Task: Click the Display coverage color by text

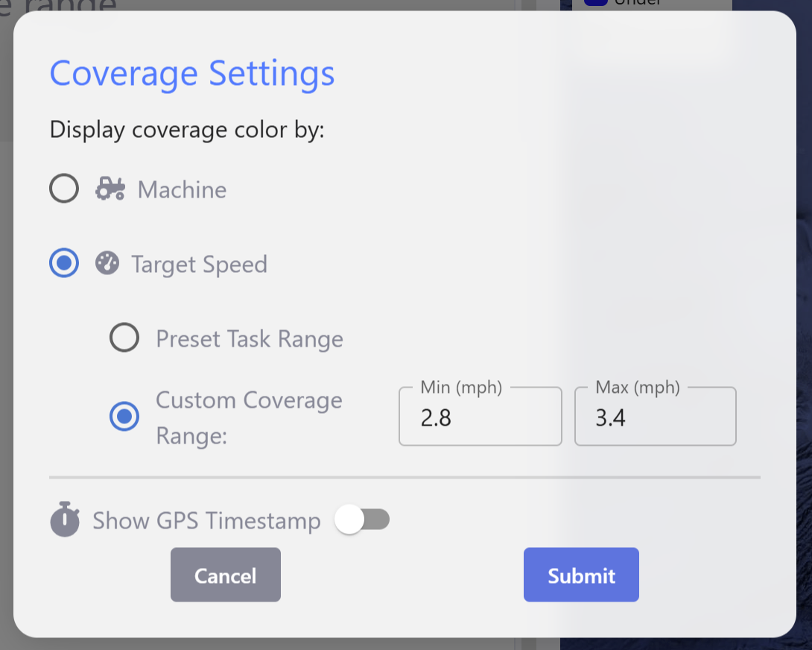Action: (187, 130)
